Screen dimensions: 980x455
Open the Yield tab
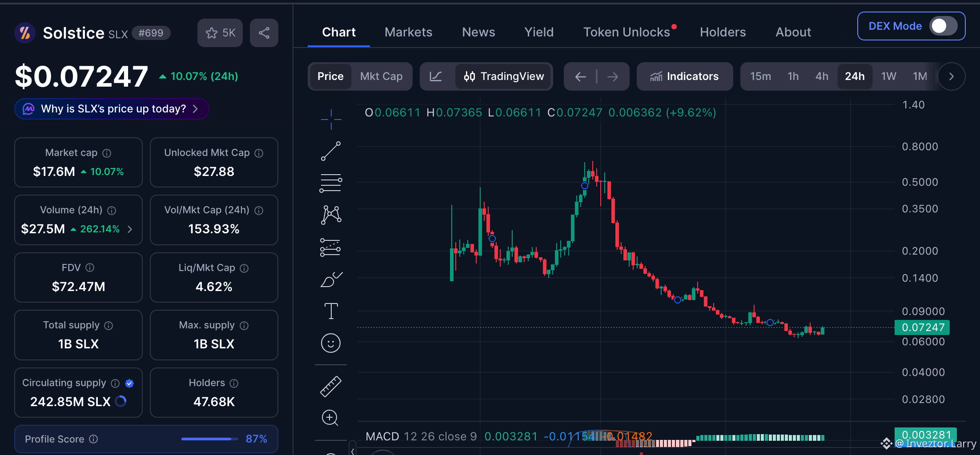[x=539, y=32]
